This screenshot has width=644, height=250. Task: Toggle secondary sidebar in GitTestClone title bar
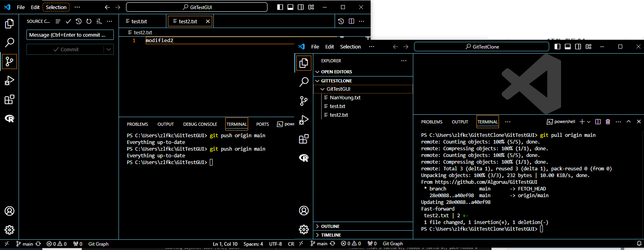[578, 47]
